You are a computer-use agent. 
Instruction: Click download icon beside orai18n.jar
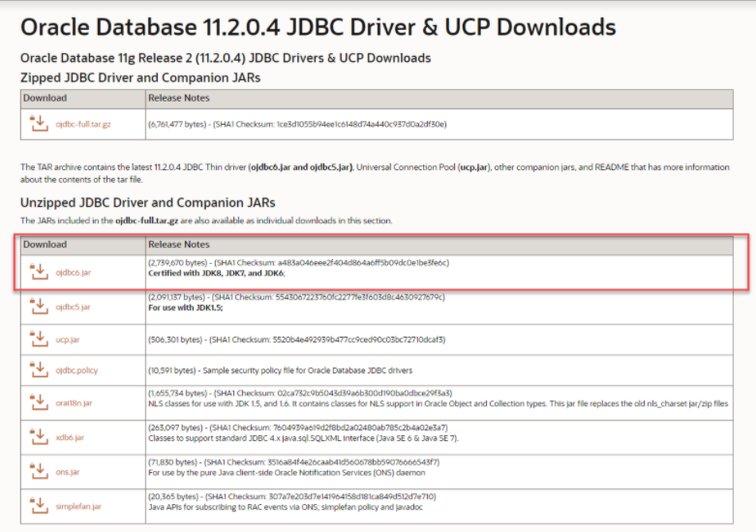(39, 402)
